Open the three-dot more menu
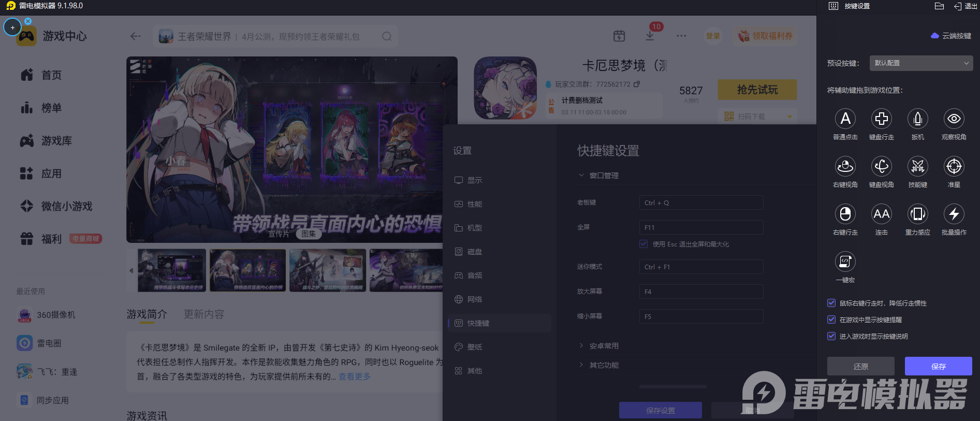Screen dimensions: 980x421 (x=681, y=36)
